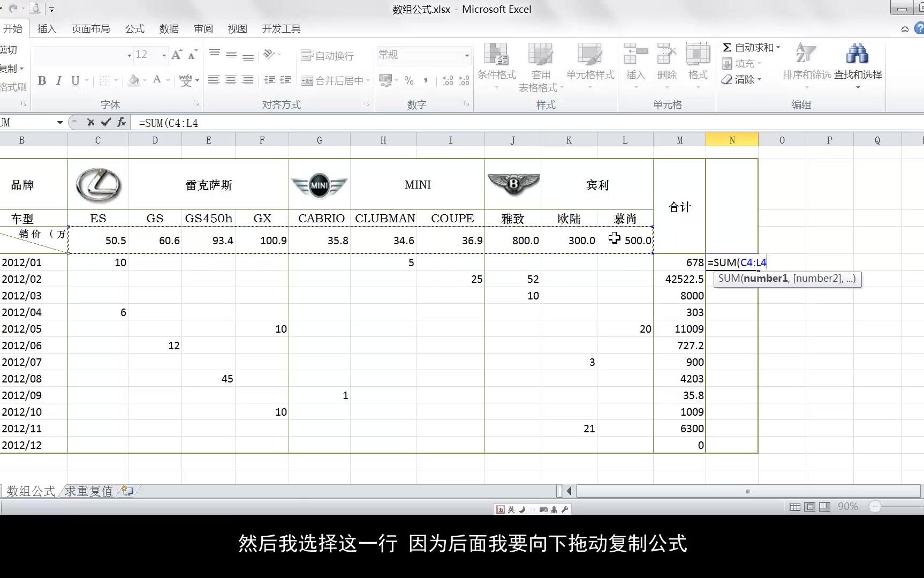Open Font dialog launcher in 字体 group
924x578 pixels.
pyautogui.click(x=196, y=104)
